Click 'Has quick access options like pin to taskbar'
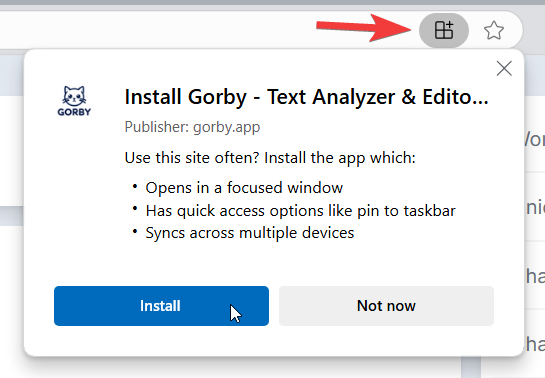Screen dimensions: 545x378 300,211
